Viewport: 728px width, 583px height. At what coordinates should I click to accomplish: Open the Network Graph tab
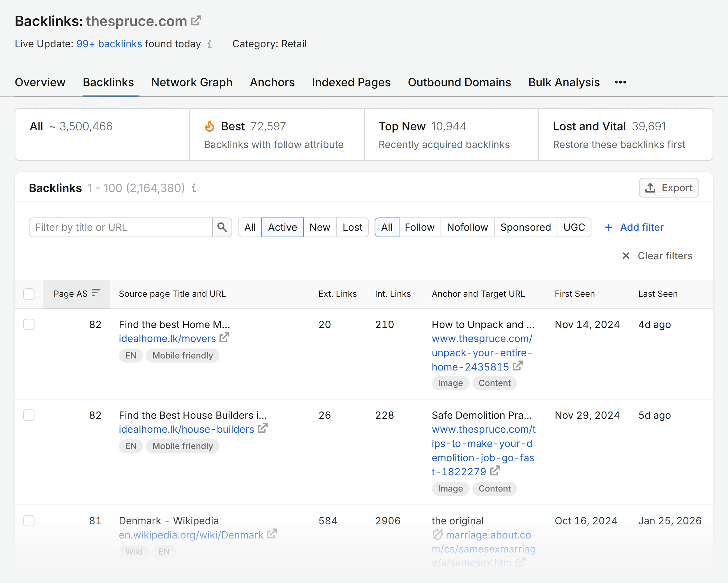(192, 82)
